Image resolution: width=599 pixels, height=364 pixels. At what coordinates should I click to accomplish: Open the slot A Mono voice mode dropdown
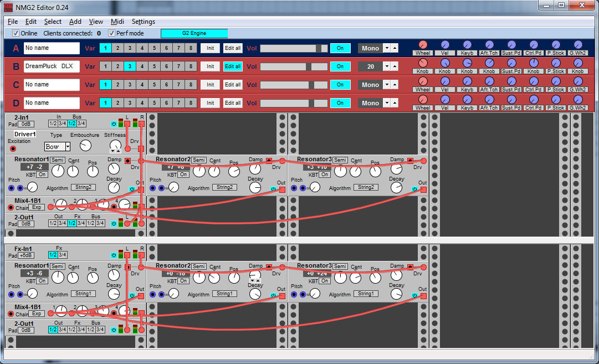pos(387,48)
